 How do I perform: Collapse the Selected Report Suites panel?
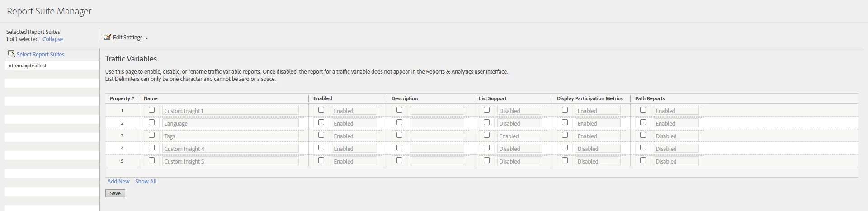pyautogui.click(x=52, y=39)
